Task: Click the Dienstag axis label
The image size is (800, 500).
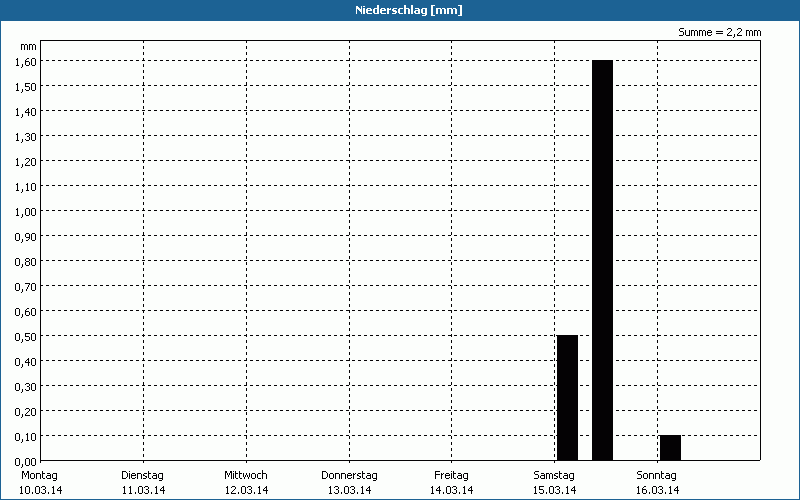Action: [x=142, y=476]
